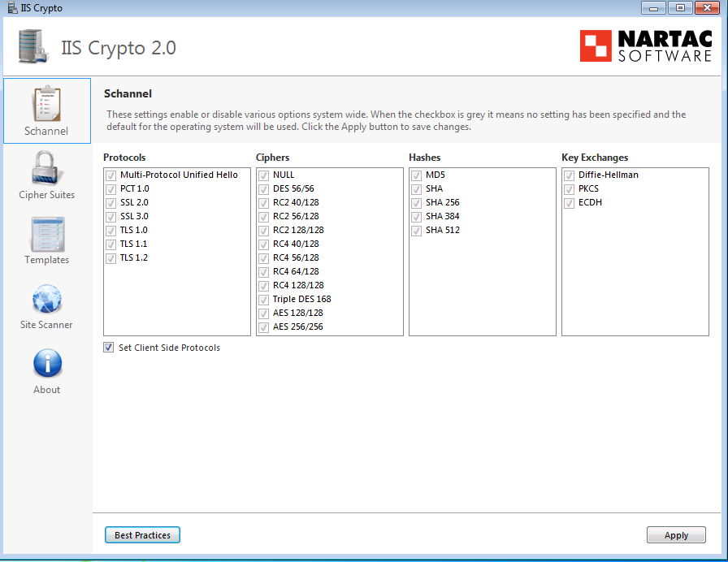The height and width of the screenshot is (562, 728).
Task: Open the About info icon
Action: pos(47,363)
